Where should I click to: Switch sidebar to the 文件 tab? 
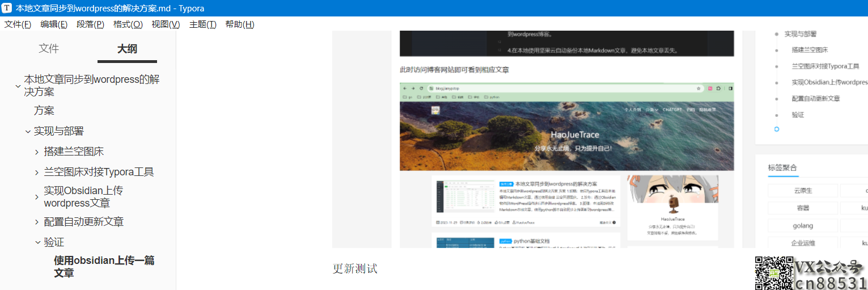pyautogui.click(x=49, y=49)
